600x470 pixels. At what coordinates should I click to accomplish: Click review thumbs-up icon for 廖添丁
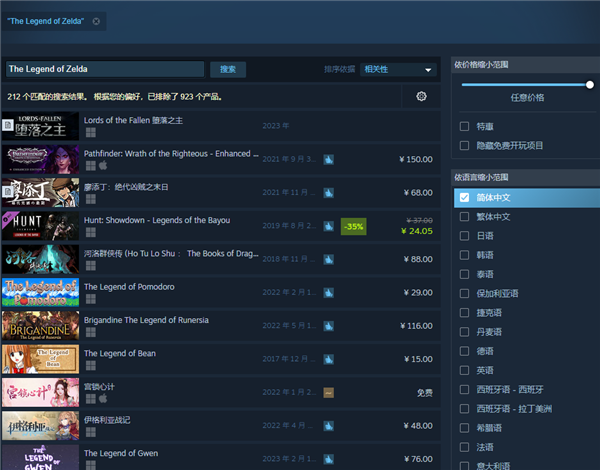coord(329,193)
